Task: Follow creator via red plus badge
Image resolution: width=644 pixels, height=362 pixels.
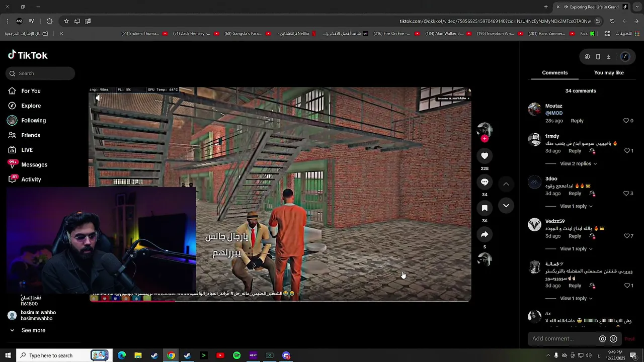Action: click(485, 139)
